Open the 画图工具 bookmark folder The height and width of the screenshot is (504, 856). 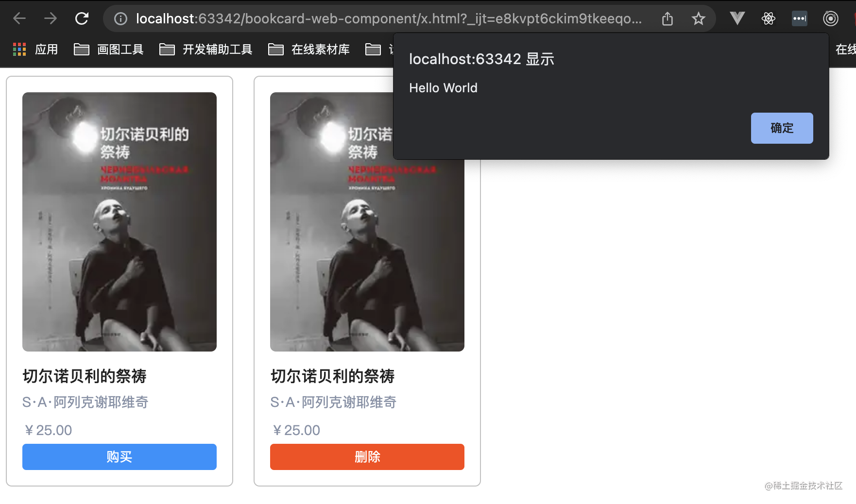pos(108,49)
